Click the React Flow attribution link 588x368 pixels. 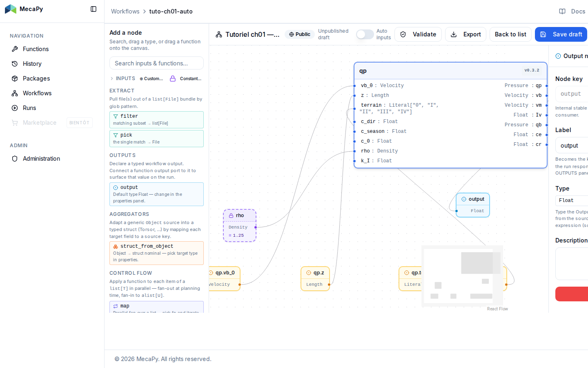[497, 309]
